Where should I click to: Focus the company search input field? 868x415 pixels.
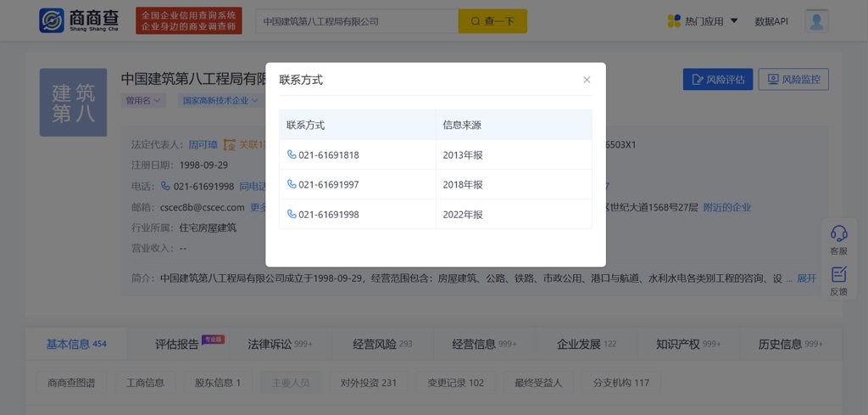357,21
